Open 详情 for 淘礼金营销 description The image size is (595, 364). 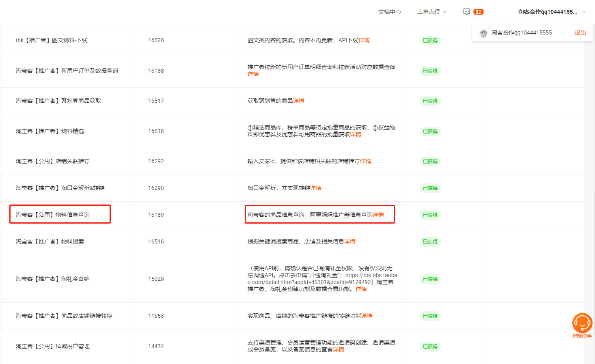[x=361, y=289]
